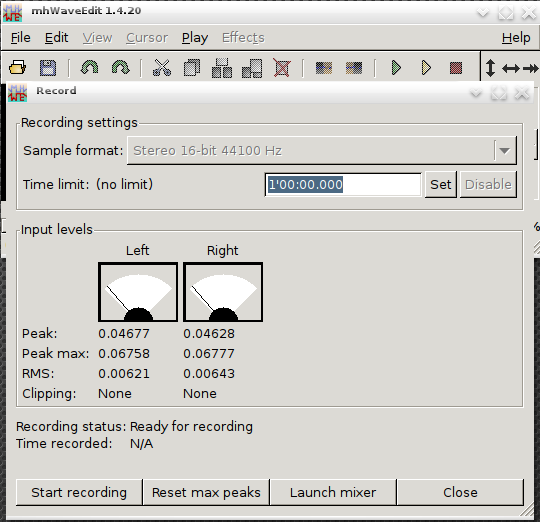The width and height of the screenshot is (540, 522).
Task: Play selection with yellow play icon
Action: click(x=426, y=67)
